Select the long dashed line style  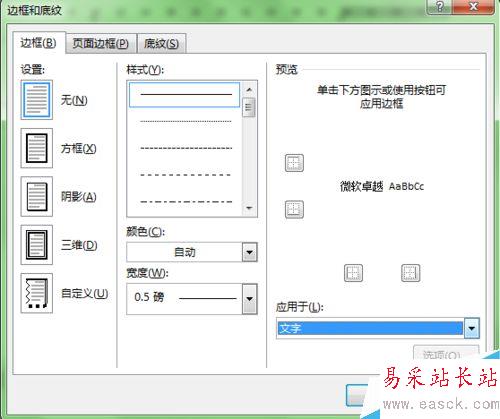click(x=186, y=175)
